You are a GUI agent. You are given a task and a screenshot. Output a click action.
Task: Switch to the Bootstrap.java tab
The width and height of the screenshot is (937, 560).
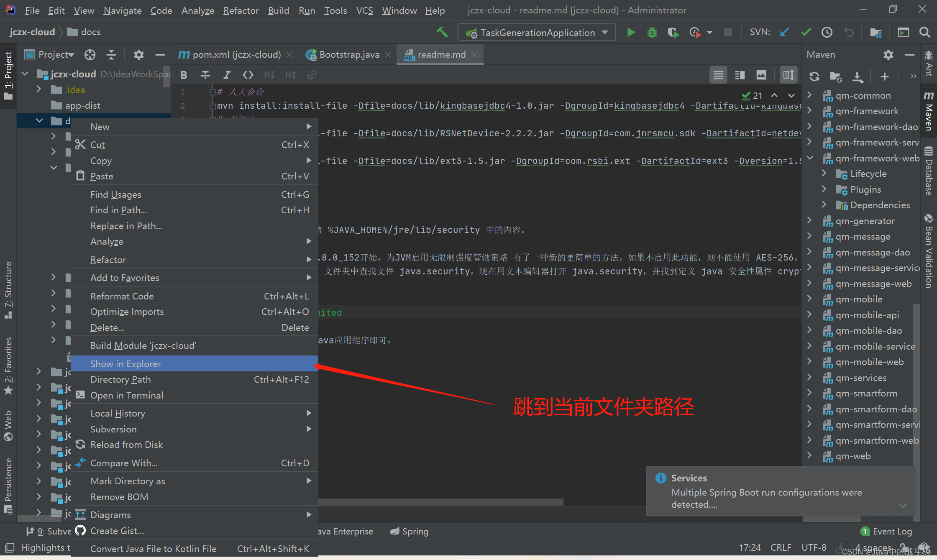pyautogui.click(x=349, y=55)
